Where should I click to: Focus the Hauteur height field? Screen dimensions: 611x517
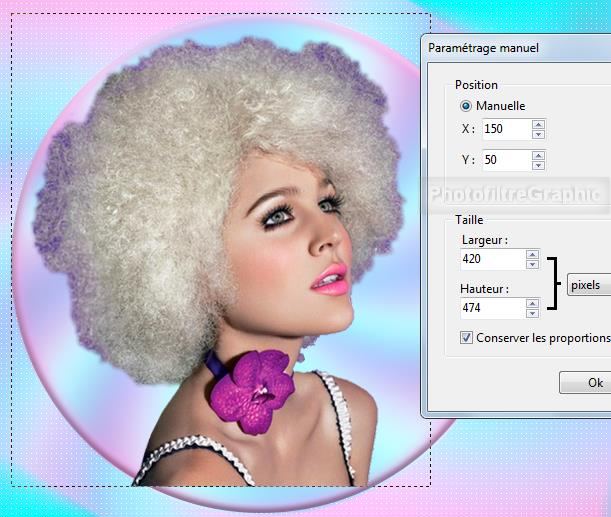tap(492, 308)
